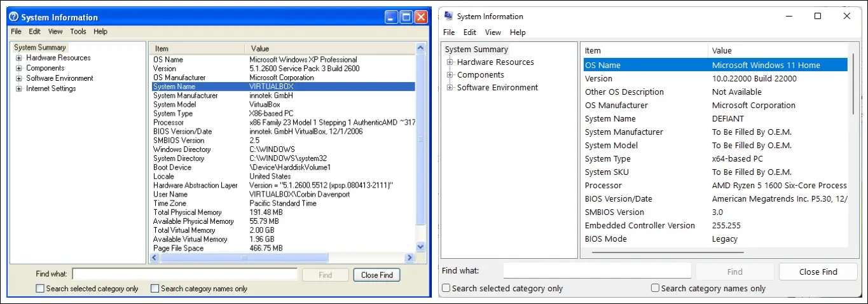Click Item column header in Windows 11 window
The image size is (868, 304).
click(x=644, y=51)
